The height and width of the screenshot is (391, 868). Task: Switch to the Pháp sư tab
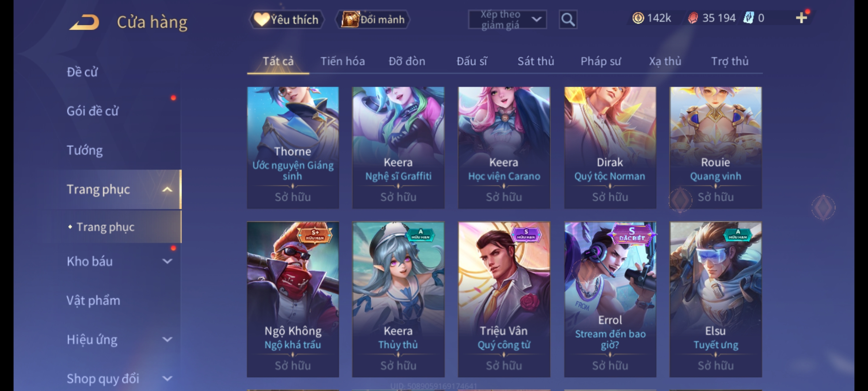pyautogui.click(x=600, y=61)
